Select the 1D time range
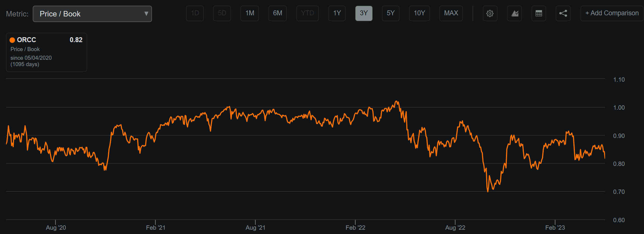This screenshot has height=234, width=644. coord(195,13)
